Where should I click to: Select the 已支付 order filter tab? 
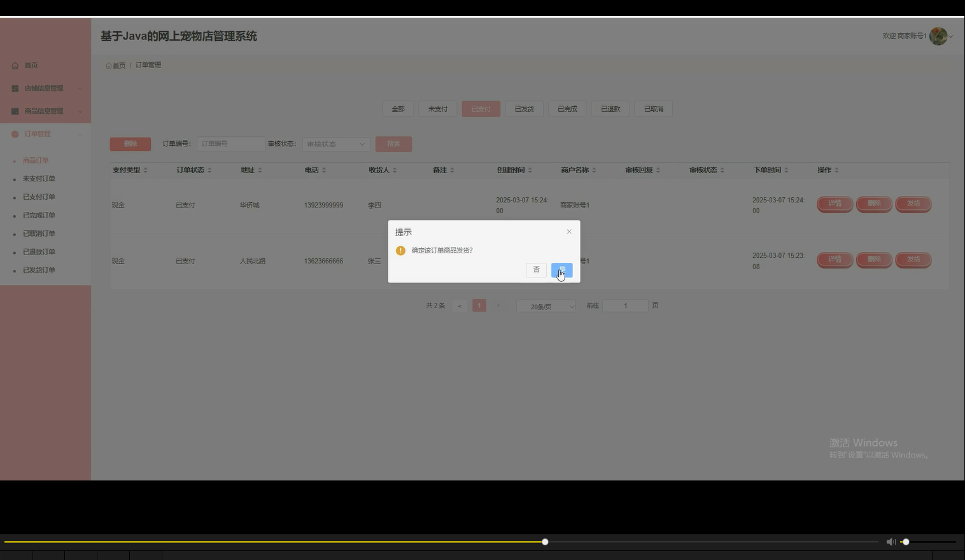click(x=481, y=109)
